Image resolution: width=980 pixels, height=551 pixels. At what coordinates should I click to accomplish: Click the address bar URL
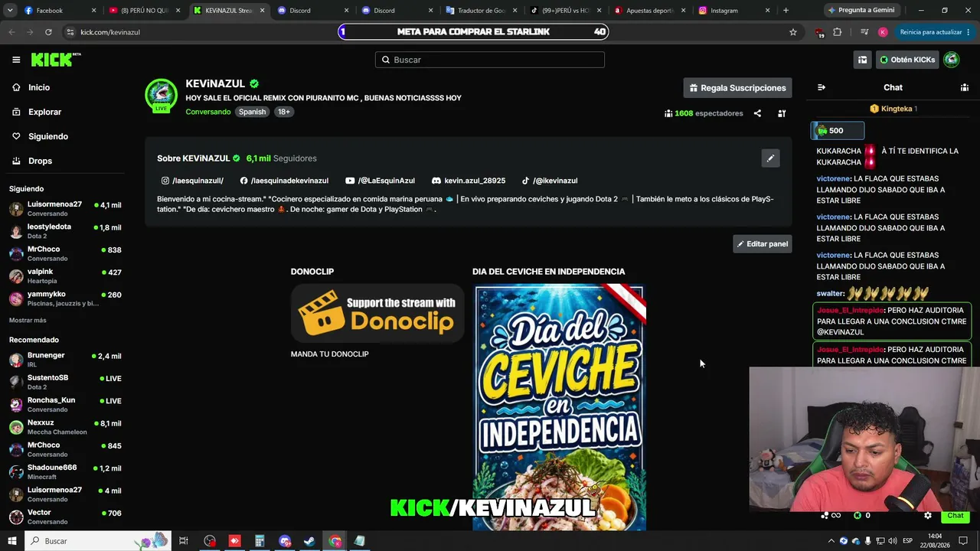pyautogui.click(x=110, y=32)
